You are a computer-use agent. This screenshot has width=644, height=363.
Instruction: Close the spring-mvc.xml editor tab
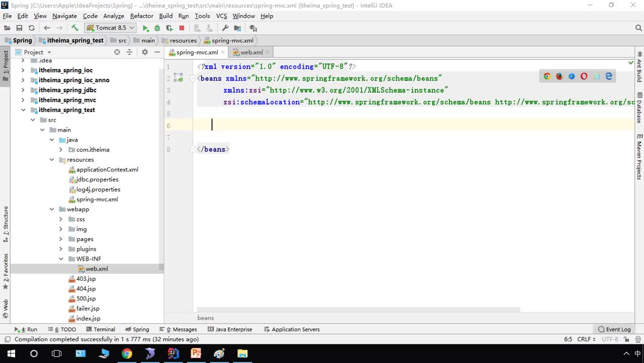223,52
